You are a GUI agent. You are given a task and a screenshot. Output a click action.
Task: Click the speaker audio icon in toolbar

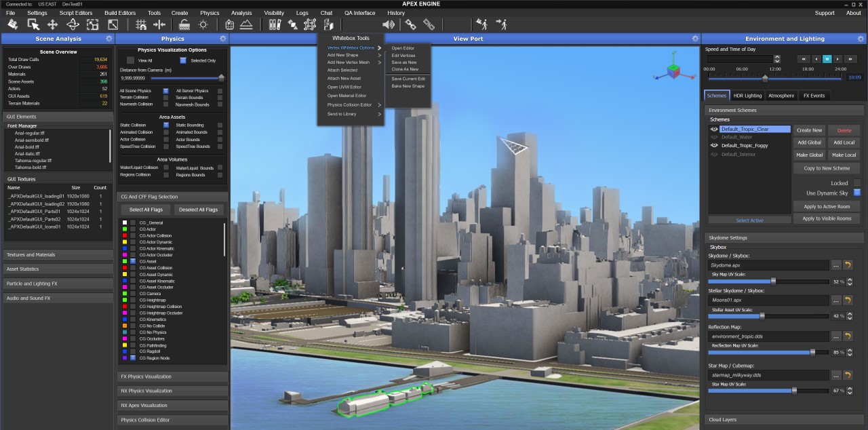[389, 24]
